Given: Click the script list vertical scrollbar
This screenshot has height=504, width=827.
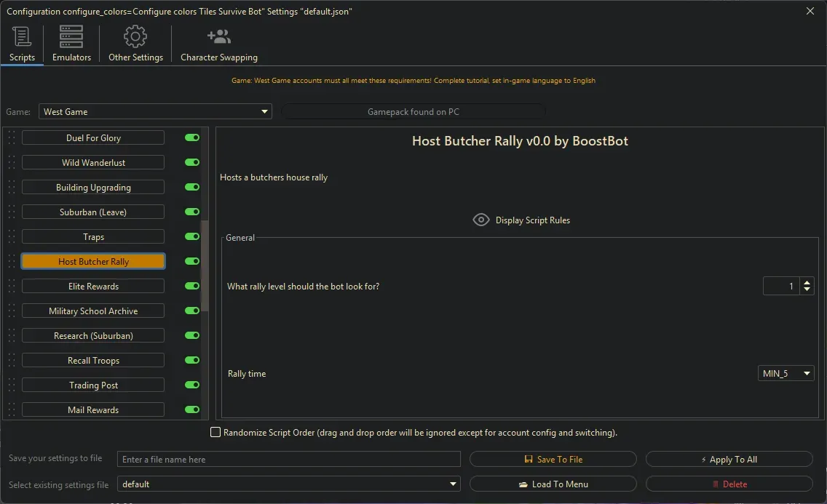Looking at the screenshot, I should (205, 265).
